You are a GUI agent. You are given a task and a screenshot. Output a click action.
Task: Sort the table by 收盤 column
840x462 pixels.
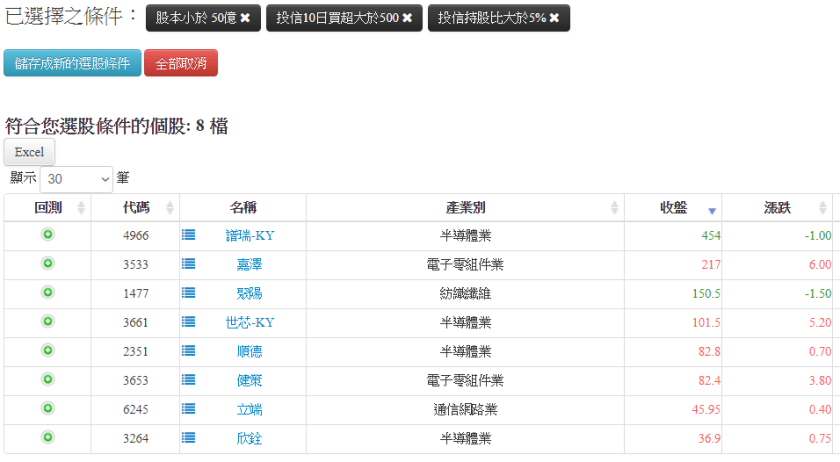[x=673, y=208]
